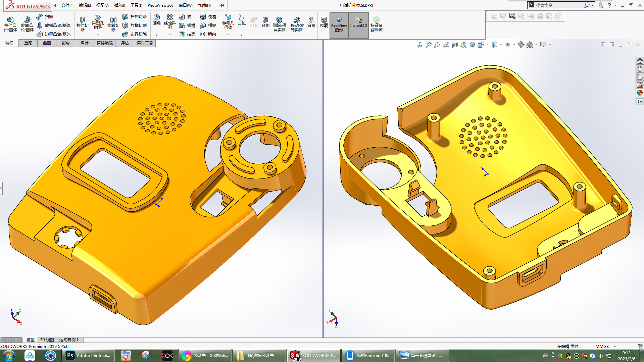
Task: Open SOLIDWORKS Resources home in task pane
Action: pos(640,61)
